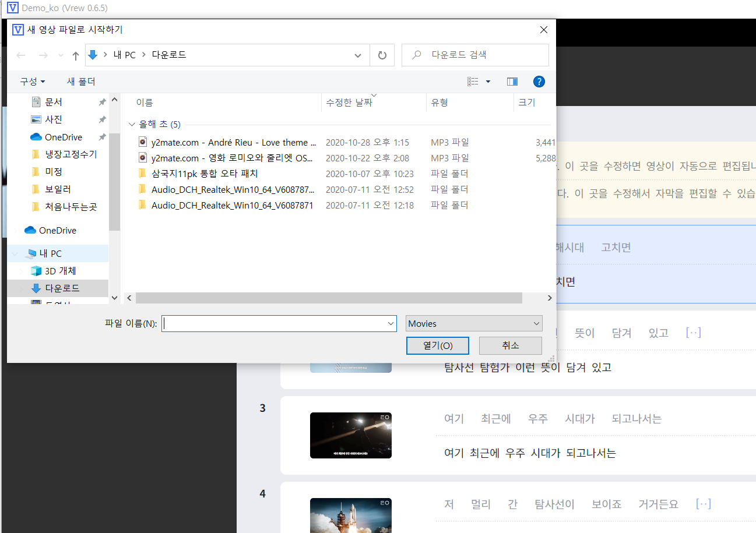Image resolution: width=756 pixels, height=533 pixels.
Task: Open the file name history dropdown arrow
Action: 391,324
